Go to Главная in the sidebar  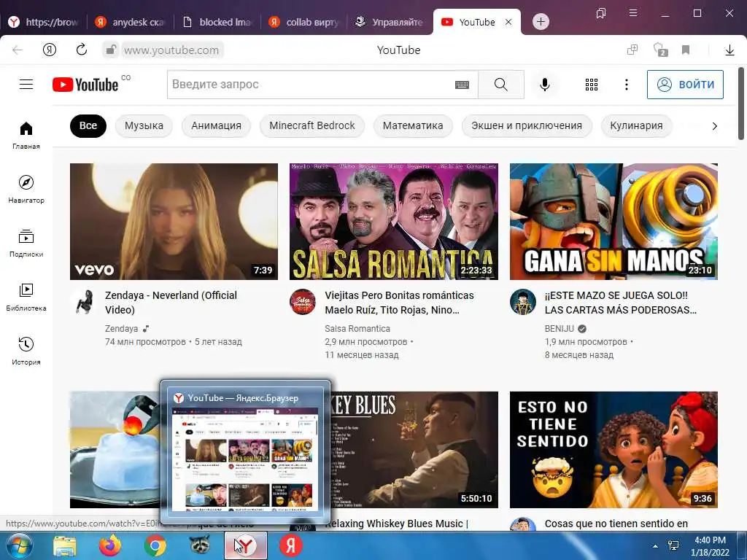pyautogui.click(x=26, y=135)
